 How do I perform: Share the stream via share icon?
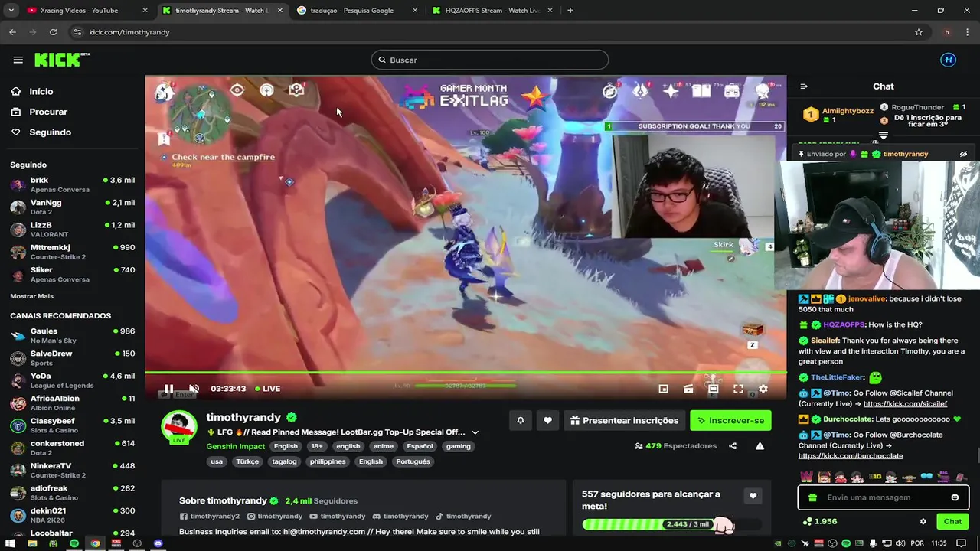coord(733,446)
